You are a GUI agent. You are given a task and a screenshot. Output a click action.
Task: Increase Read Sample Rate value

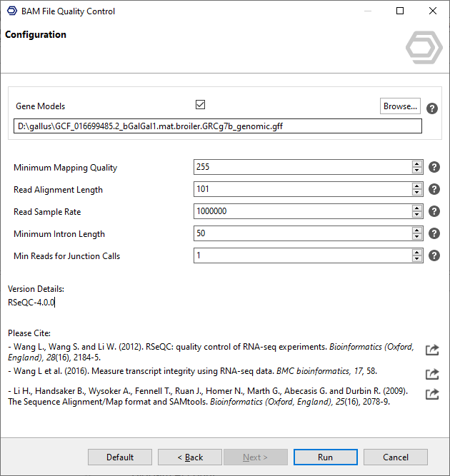417,208
